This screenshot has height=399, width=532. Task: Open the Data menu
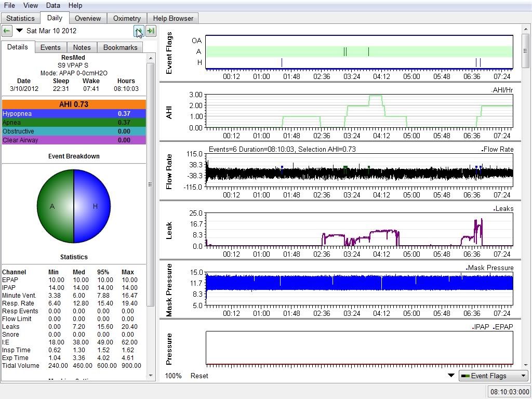pyautogui.click(x=53, y=5)
